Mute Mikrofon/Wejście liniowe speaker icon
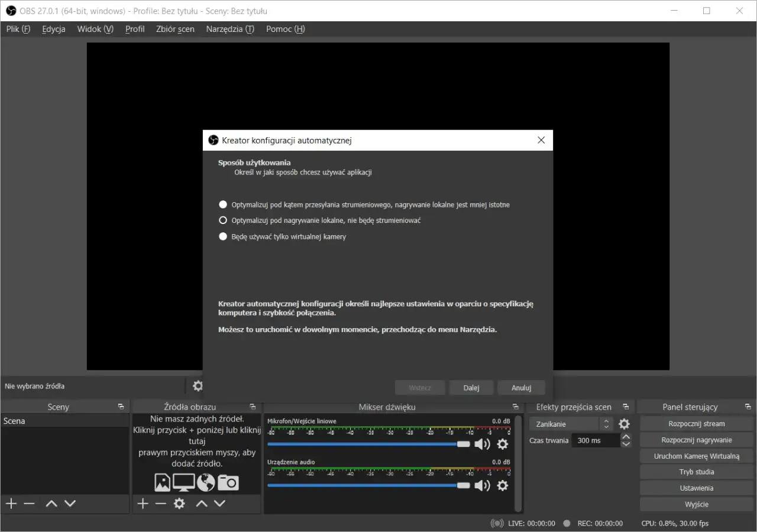 point(483,444)
